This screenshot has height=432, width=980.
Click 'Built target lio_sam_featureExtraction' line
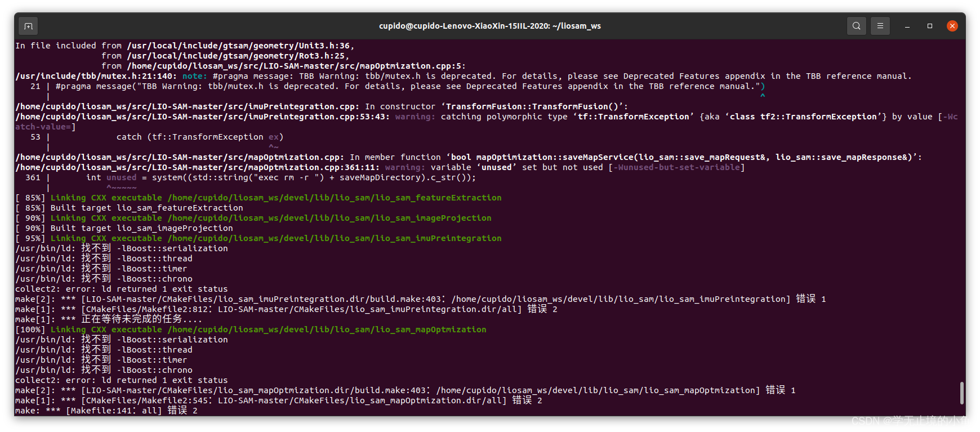(x=130, y=208)
